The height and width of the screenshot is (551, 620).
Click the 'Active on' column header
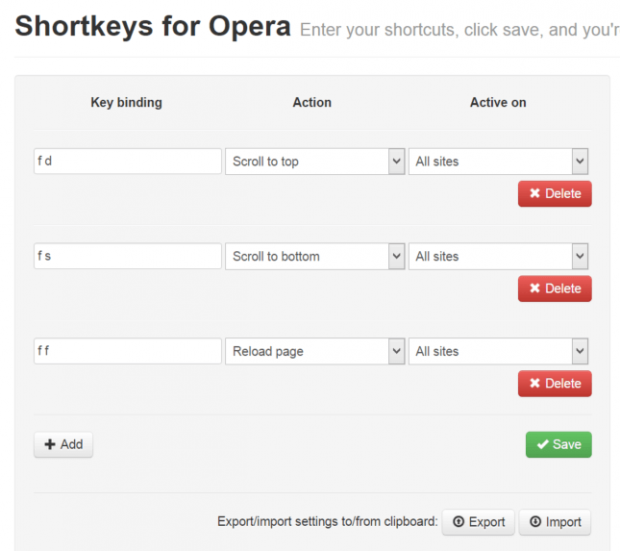(498, 103)
